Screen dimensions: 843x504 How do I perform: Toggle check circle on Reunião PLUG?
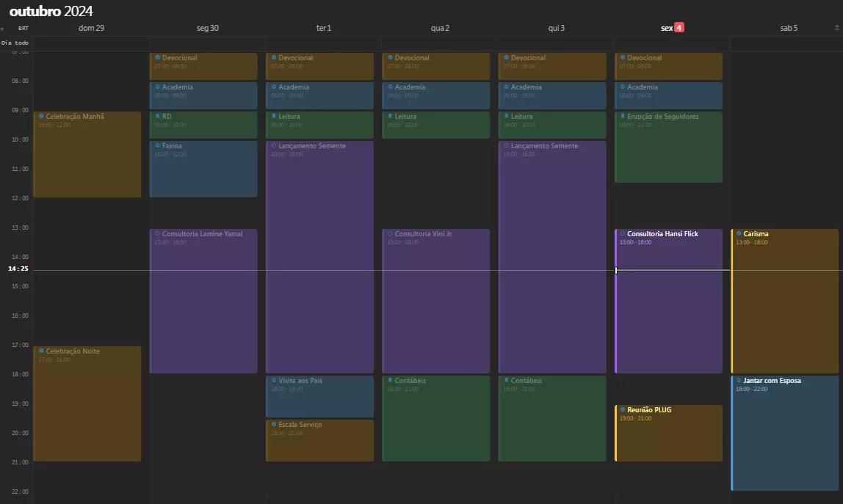click(x=622, y=410)
